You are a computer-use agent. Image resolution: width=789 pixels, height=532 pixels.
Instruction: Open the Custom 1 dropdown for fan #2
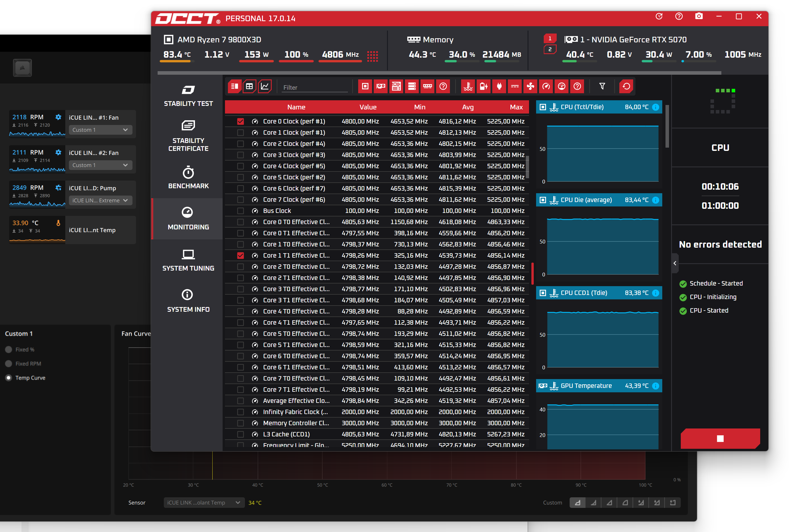point(100,165)
